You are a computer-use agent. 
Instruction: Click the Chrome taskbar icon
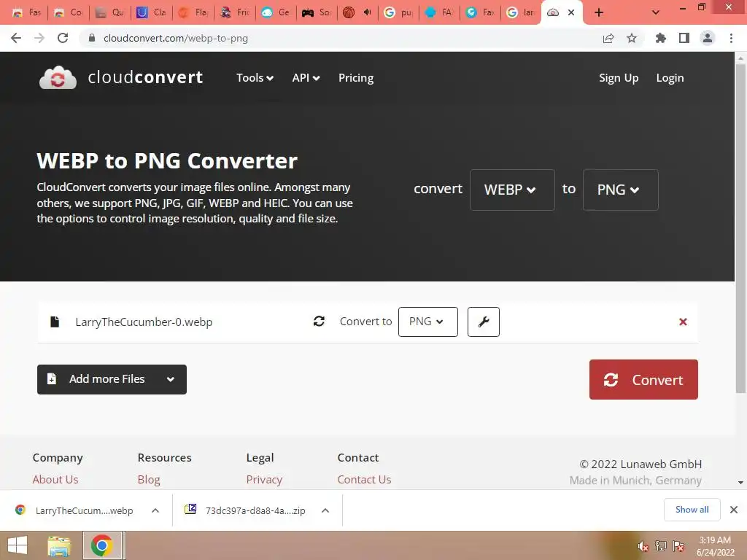[x=102, y=545]
